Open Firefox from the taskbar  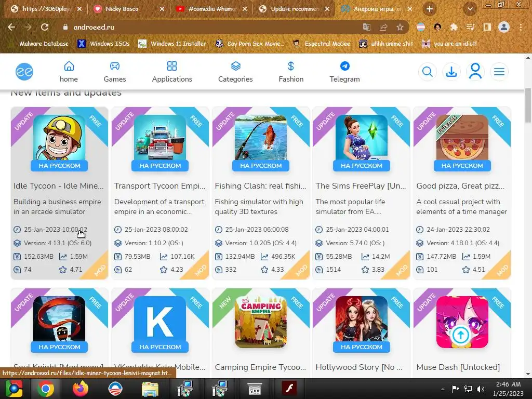(x=81, y=389)
